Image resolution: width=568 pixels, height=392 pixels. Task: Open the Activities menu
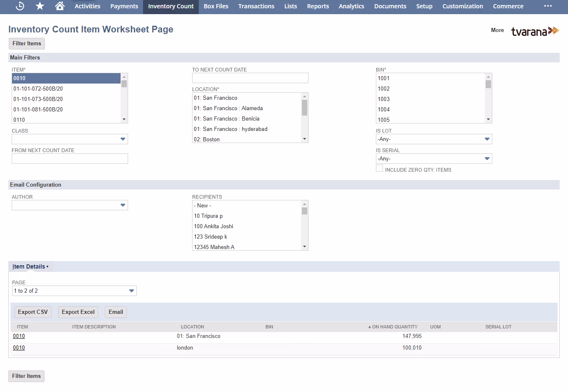[x=87, y=6]
